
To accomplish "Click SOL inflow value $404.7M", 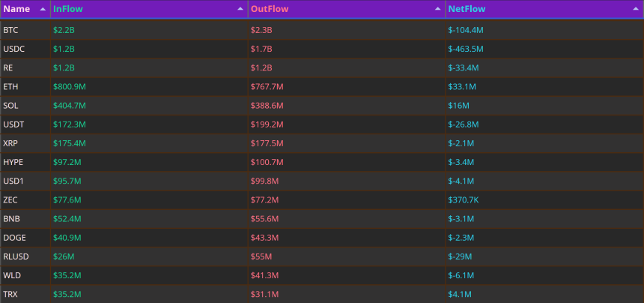I will [70, 106].
